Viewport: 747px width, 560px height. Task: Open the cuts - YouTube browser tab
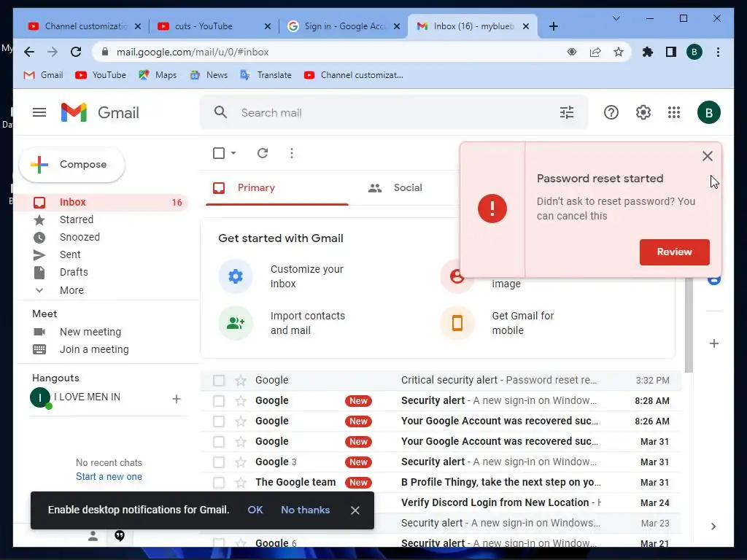coord(214,26)
